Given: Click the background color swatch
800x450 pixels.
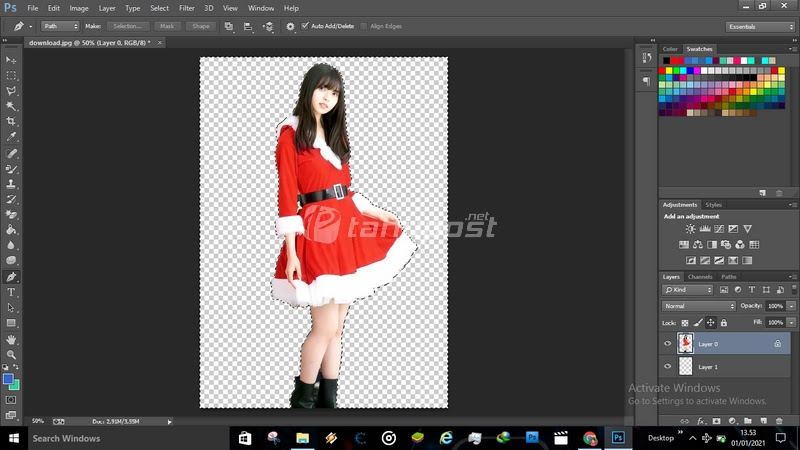Looking at the screenshot, I should click(x=16, y=386).
